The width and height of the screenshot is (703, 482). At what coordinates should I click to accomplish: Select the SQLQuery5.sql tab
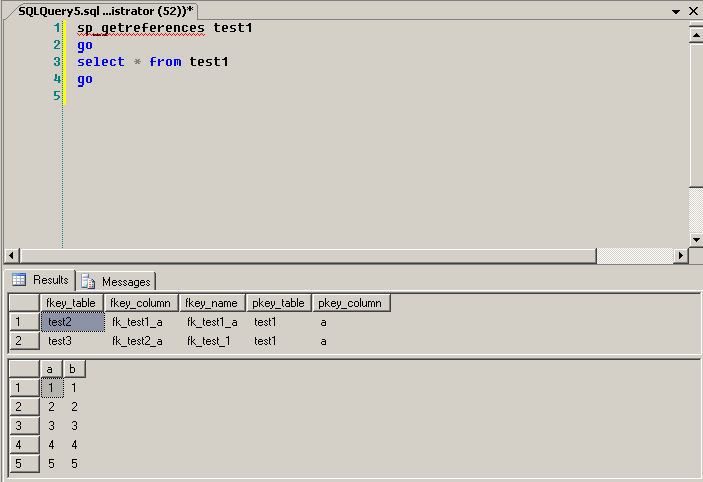pos(106,11)
